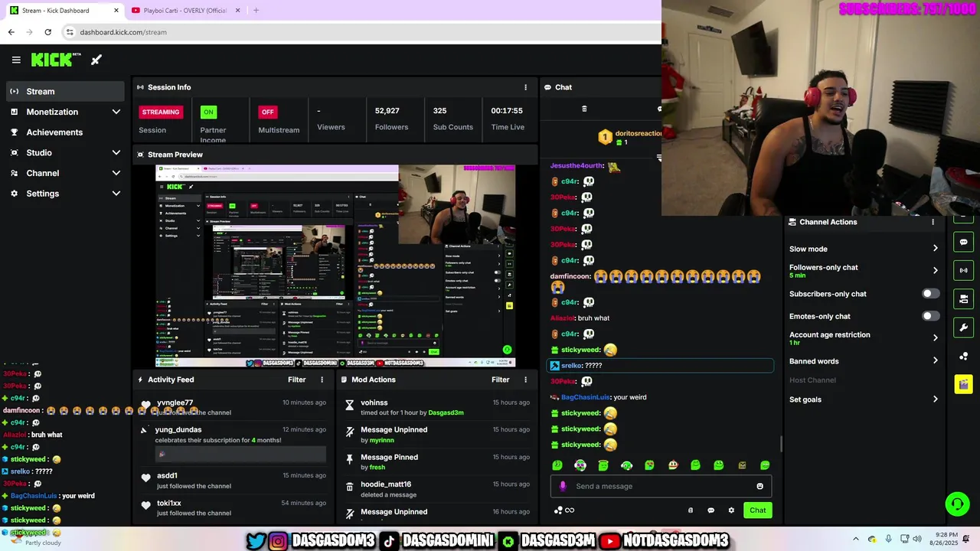Click the yellow clip icon in right sidebar

[x=963, y=384]
